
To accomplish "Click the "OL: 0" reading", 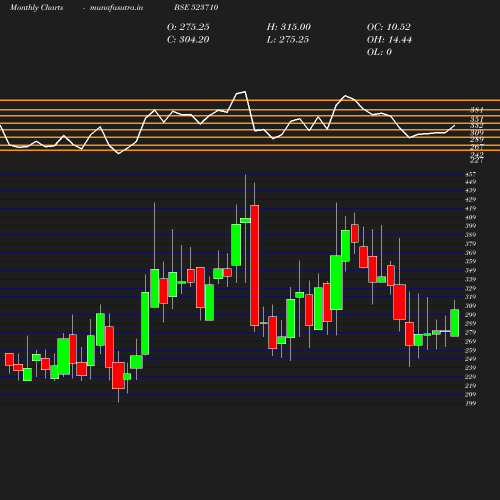I will 379,52.
